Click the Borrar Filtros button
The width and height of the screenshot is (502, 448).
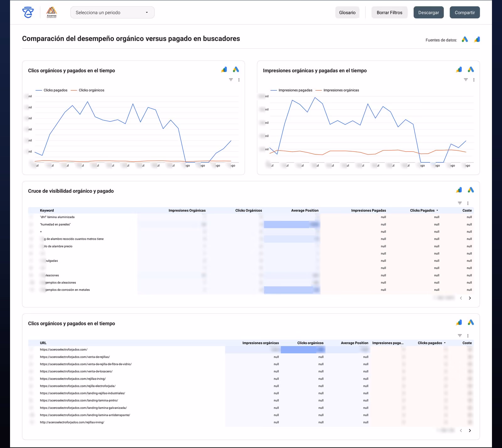point(389,13)
